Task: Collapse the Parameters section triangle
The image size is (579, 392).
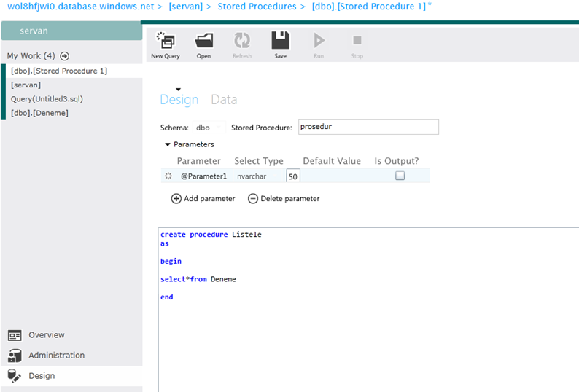Action: [167, 144]
